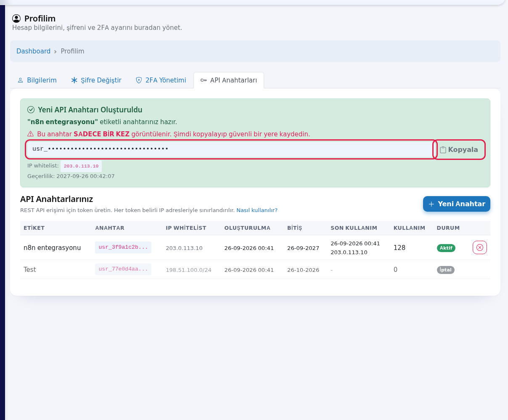Viewport: 508px width, 420px height.
Task: Click the 203.0.113.10 IP whitelist badge
Action: 81,166
